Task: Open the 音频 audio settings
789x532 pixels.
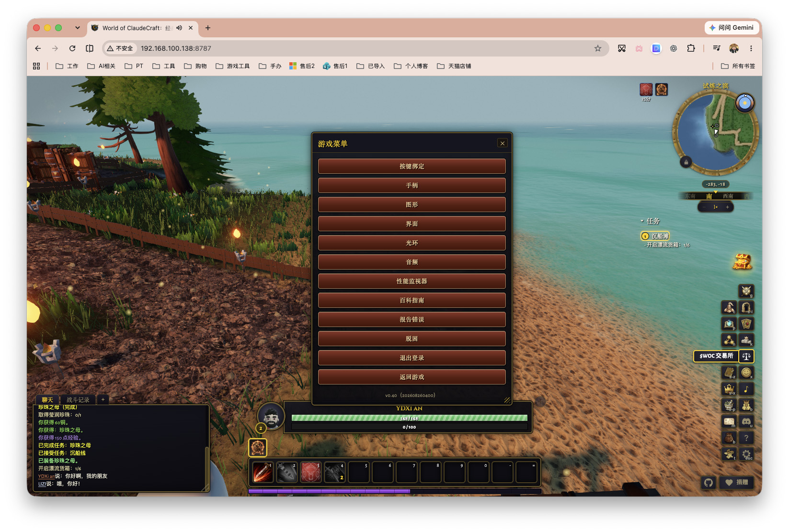Action: click(412, 262)
